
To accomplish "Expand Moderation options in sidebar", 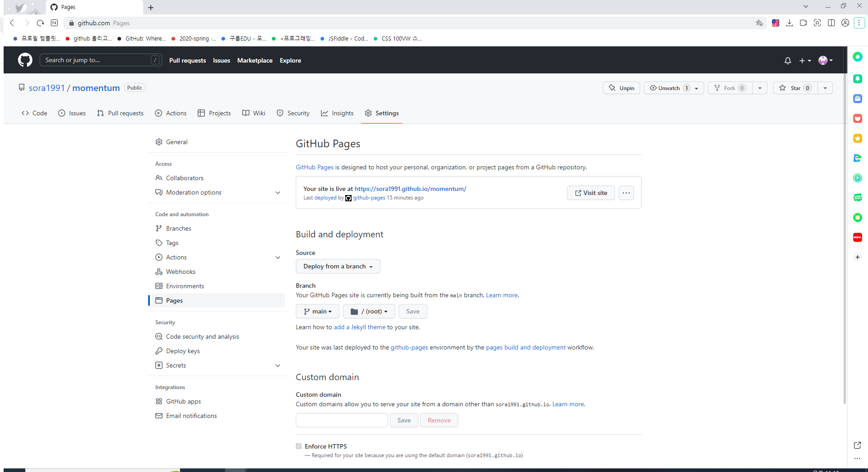I will pyautogui.click(x=278, y=192).
